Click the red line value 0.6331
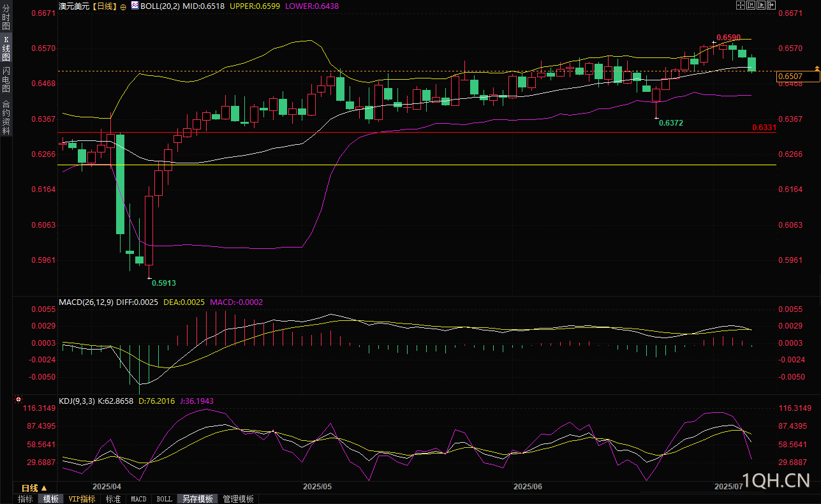This screenshot has width=821, height=504. coord(764,128)
